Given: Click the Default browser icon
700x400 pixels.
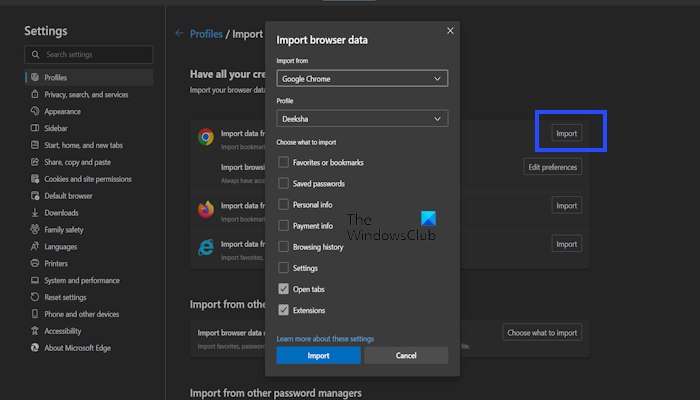Looking at the screenshot, I should point(35,196).
